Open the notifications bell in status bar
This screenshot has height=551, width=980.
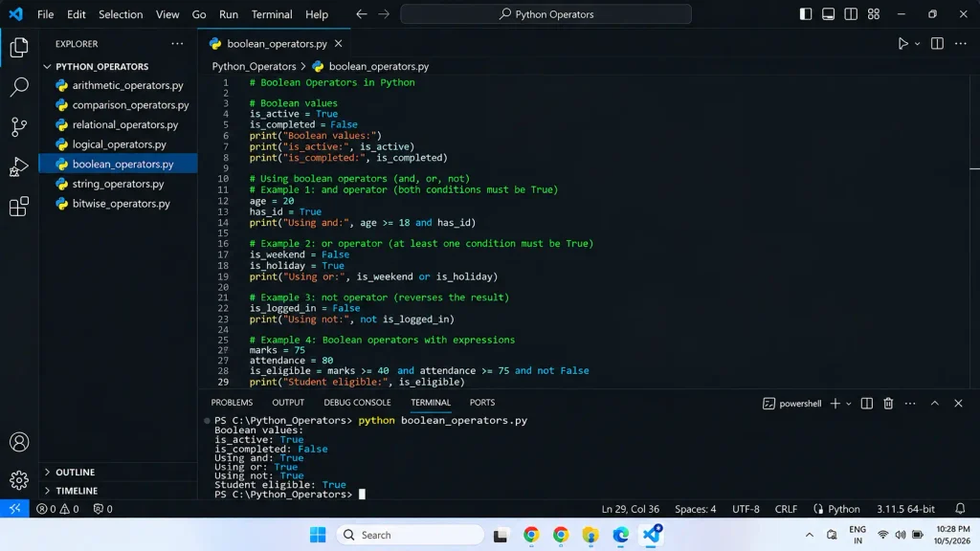960,509
